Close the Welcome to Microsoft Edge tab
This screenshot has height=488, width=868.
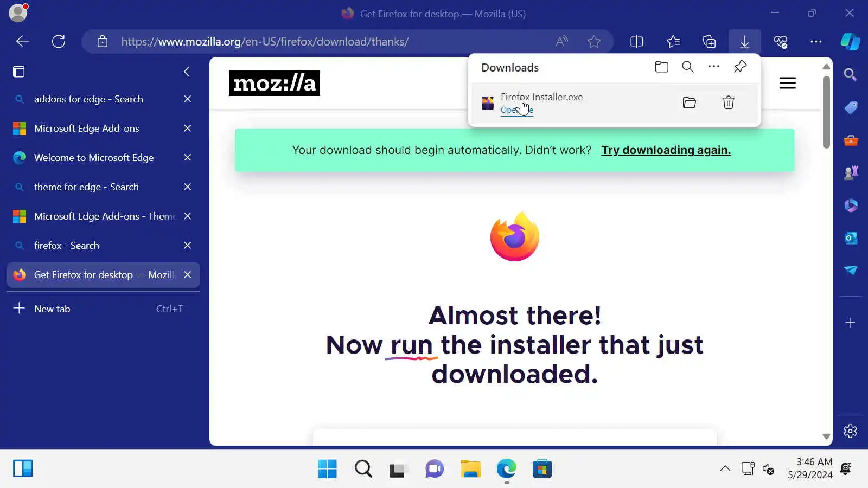(188, 158)
